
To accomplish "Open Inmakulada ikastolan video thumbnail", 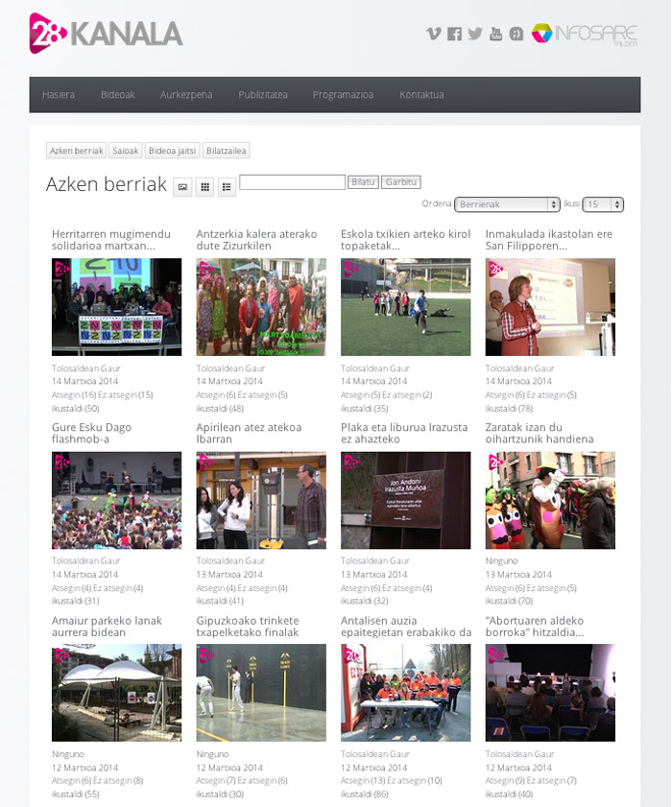I will tap(550, 307).
